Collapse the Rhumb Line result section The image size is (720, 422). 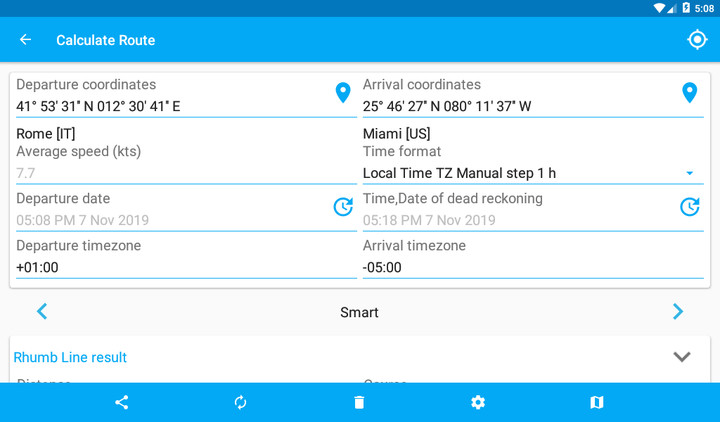[x=682, y=357]
